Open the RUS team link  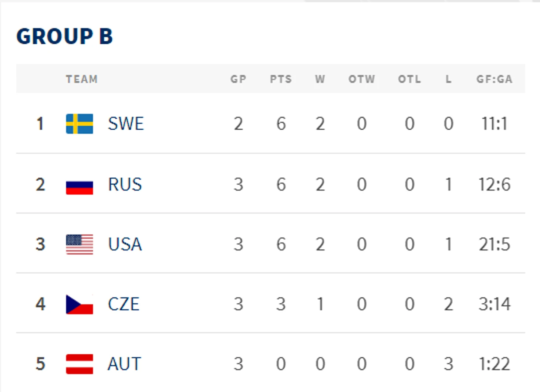[x=125, y=184]
